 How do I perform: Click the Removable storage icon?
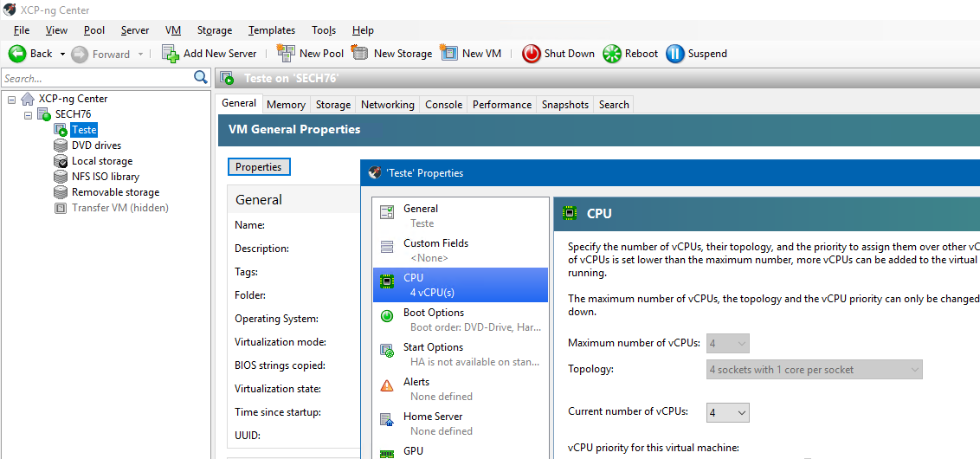(x=61, y=192)
